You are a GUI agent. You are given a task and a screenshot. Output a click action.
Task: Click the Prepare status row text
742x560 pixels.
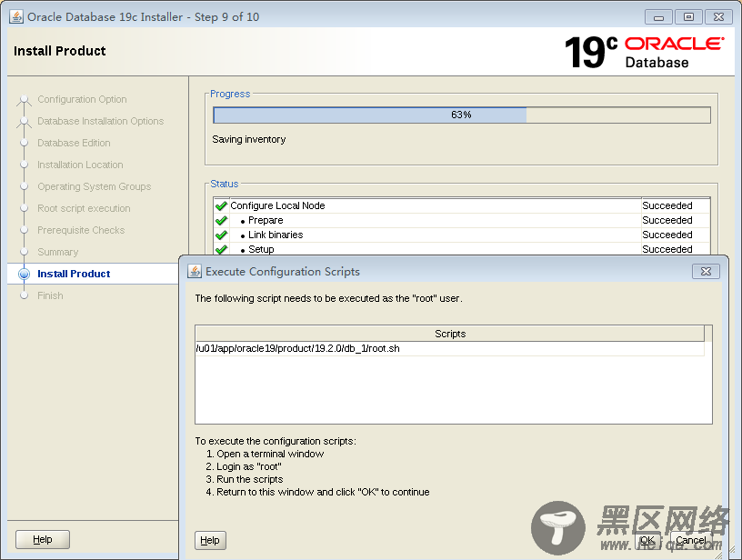click(266, 220)
